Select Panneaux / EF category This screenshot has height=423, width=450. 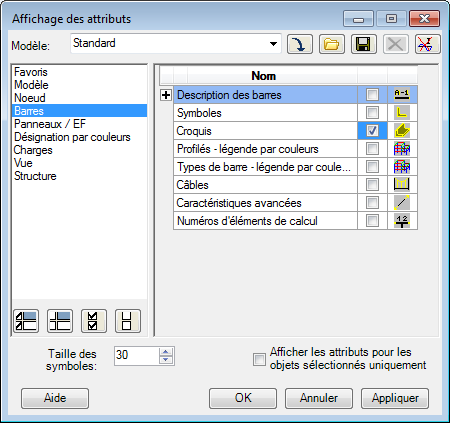coord(50,124)
